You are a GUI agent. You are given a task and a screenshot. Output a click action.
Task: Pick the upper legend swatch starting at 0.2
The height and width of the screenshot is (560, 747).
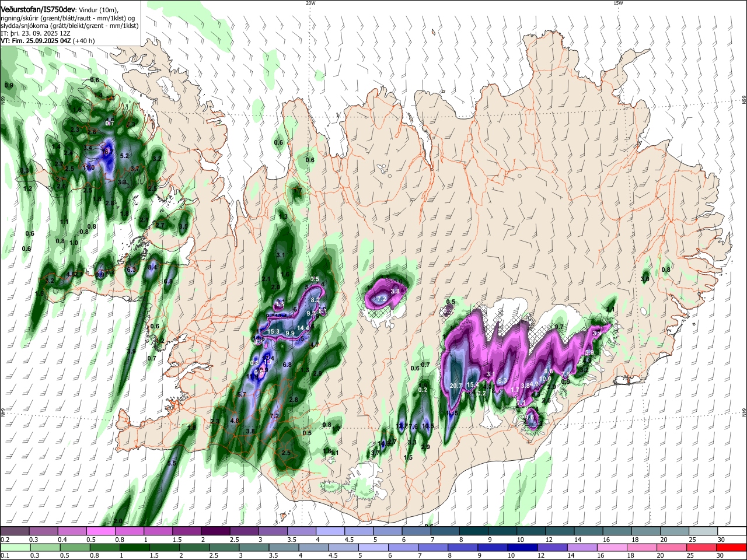click(15, 531)
